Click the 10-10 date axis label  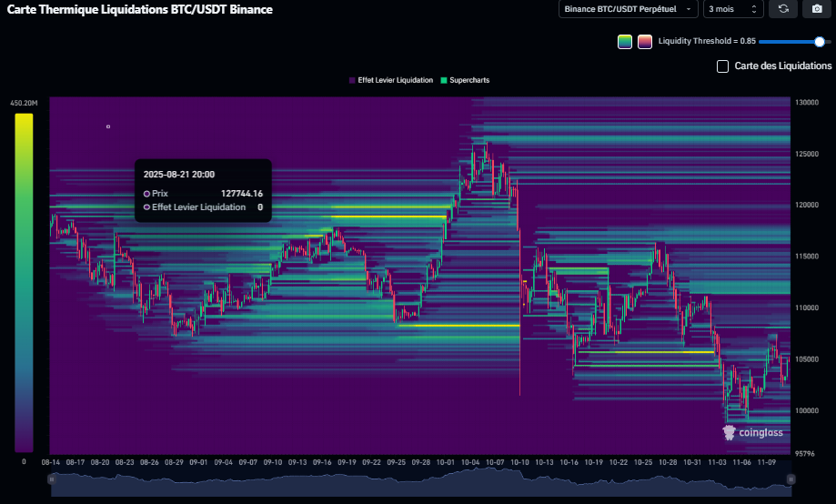point(519,462)
